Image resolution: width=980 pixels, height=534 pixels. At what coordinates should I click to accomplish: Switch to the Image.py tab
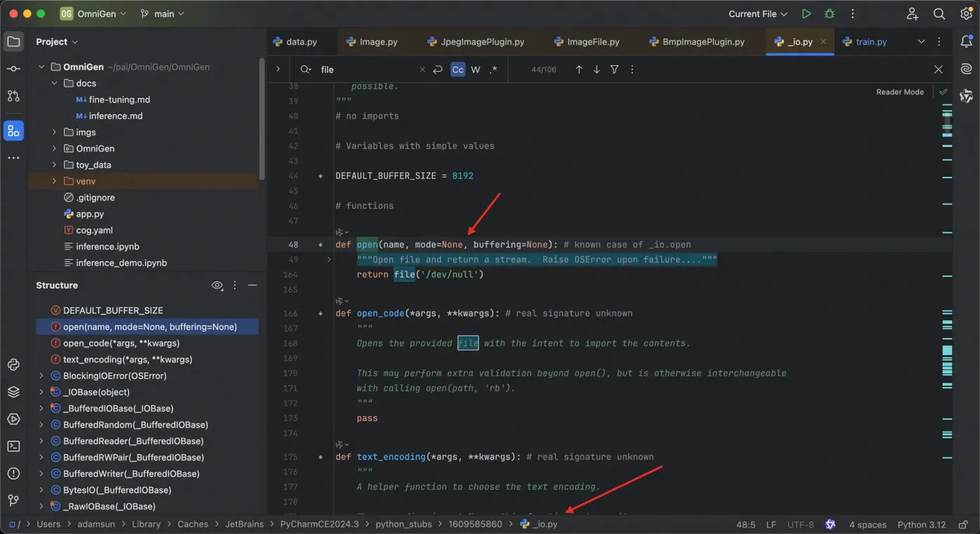point(372,42)
